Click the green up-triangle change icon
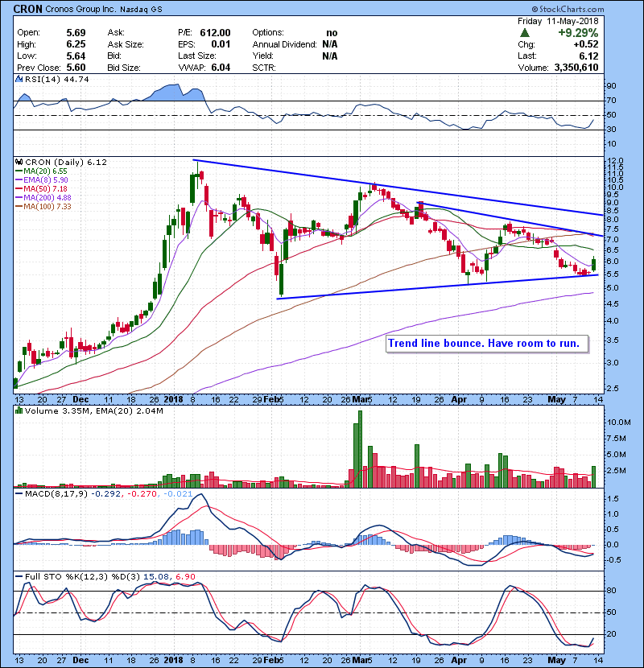This screenshot has height=668, width=644. pyautogui.click(x=525, y=33)
